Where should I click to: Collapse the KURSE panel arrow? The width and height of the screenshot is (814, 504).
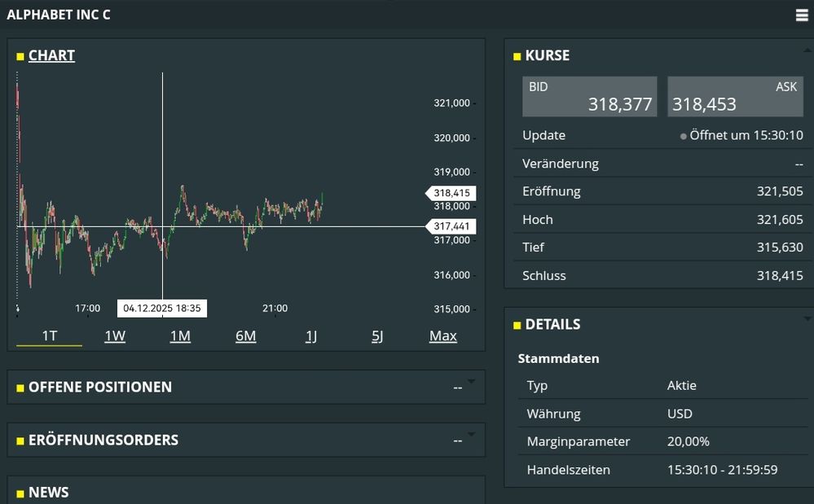point(807,50)
